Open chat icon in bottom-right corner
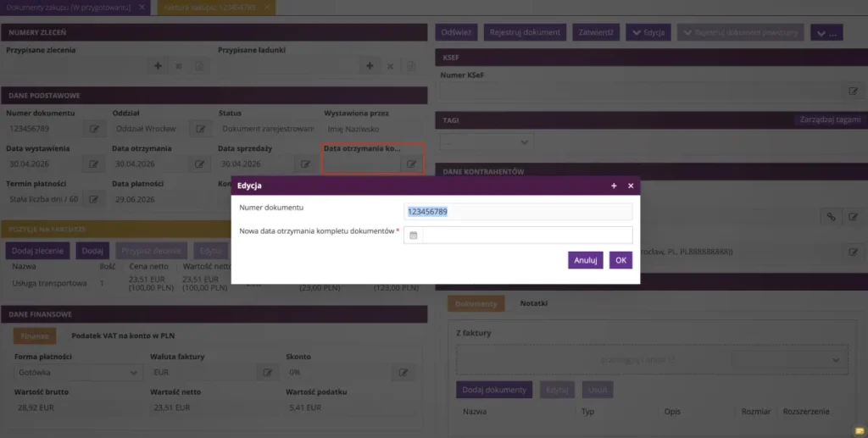 coord(860,431)
